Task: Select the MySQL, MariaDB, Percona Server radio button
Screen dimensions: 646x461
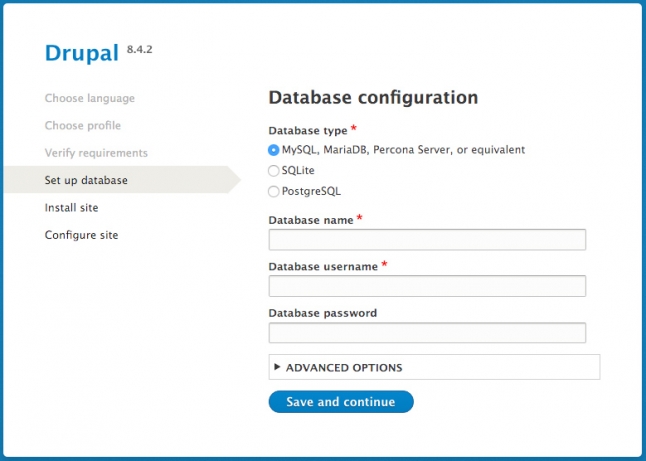Action: click(x=274, y=150)
